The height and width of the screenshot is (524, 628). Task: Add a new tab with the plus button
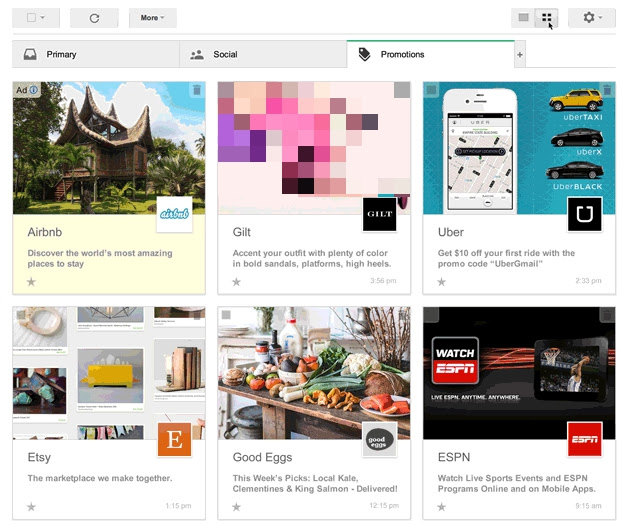coord(520,54)
